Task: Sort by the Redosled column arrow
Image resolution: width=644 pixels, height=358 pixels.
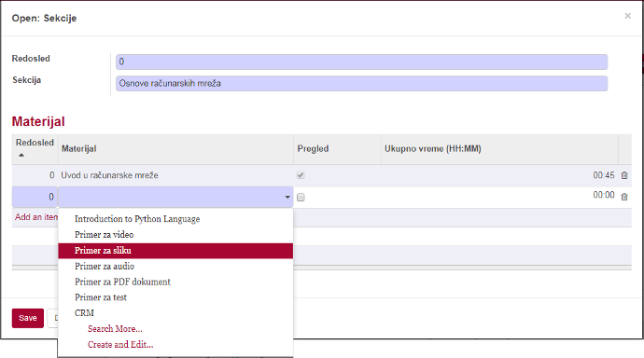Action: pyautogui.click(x=21, y=155)
